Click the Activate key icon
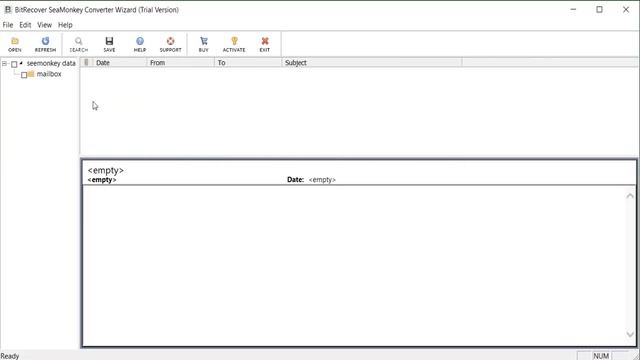Viewport: 640px width, 360px height. point(234,44)
